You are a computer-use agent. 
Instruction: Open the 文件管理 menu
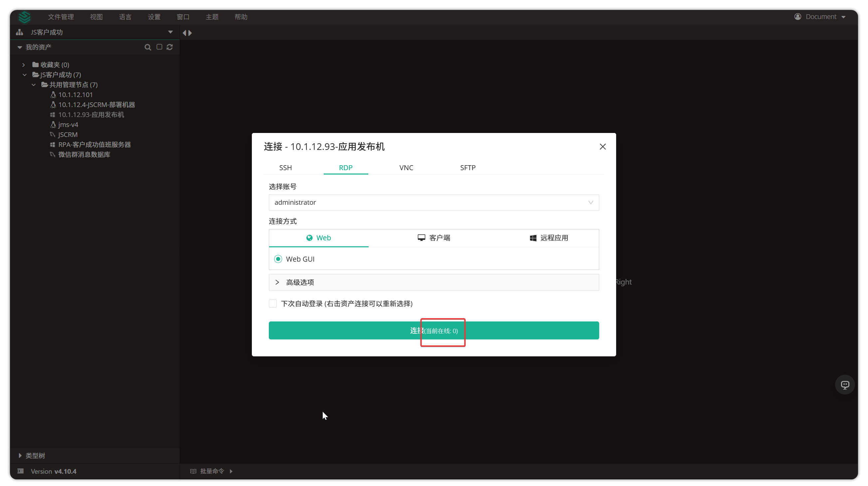tap(61, 17)
